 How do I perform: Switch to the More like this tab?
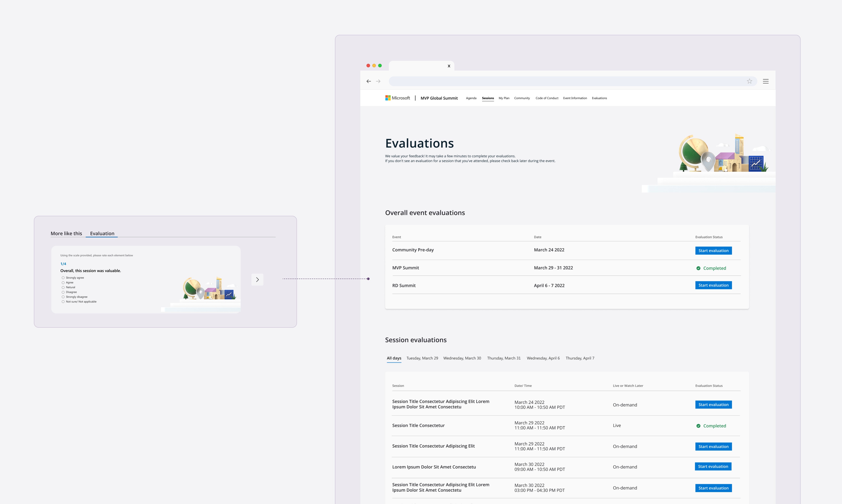pyautogui.click(x=66, y=233)
